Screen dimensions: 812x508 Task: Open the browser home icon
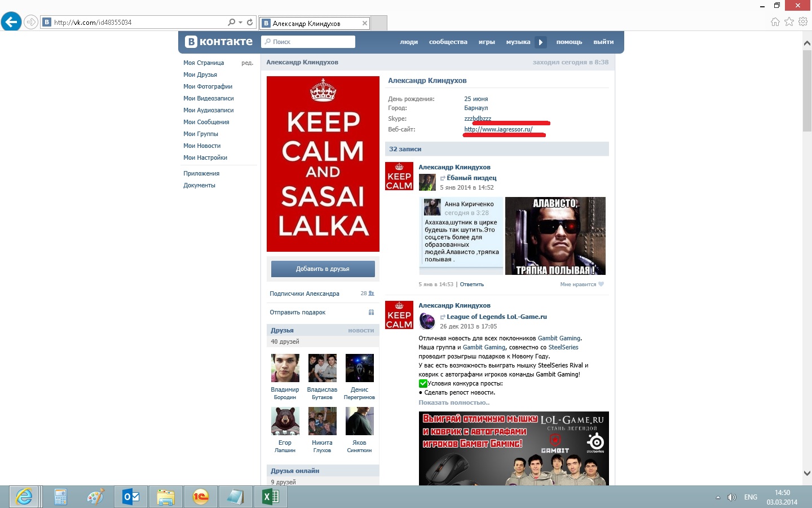click(x=775, y=22)
